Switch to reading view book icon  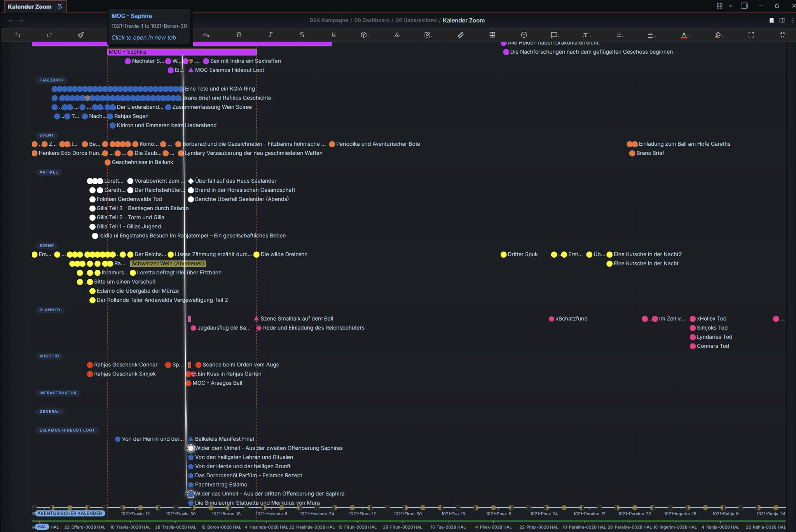[x=782, y=21]
